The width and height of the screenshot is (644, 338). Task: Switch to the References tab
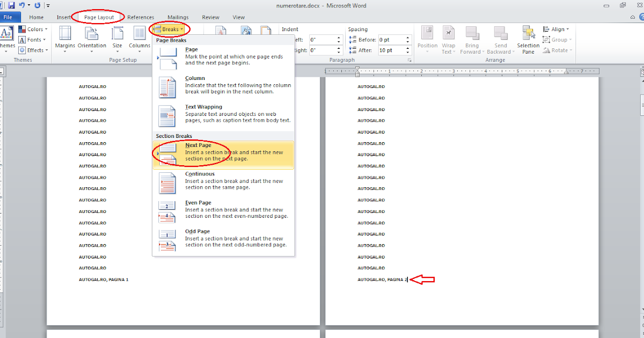pos(141,17)
